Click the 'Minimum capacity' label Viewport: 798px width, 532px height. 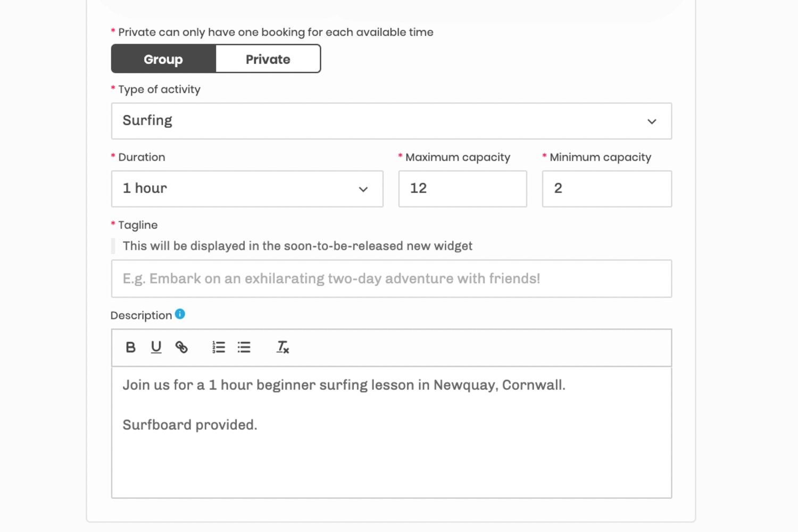[600, 157]
